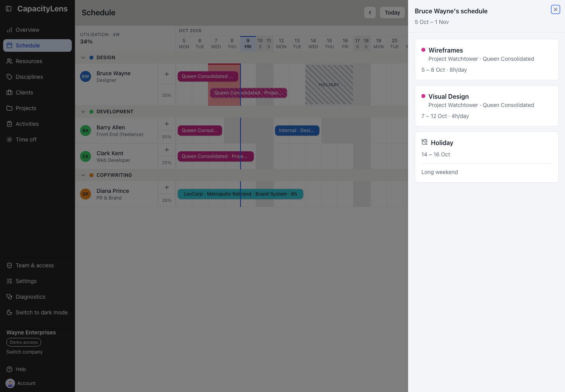Viewport: 565px width, 392px height.
Task: Collapse the Design group
Action: 83,58
